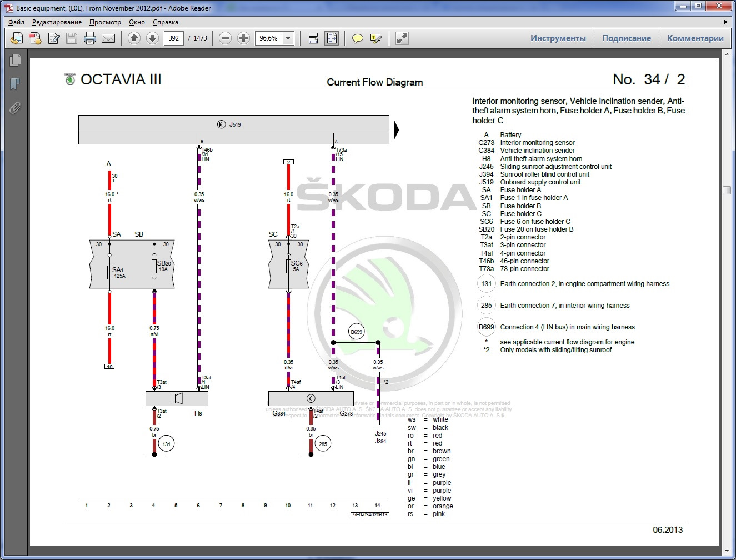The width and height of the screenshot is (736, 560).
Task: Click the 'Vehicle inclination sender' legend entry
Action: 537,151
